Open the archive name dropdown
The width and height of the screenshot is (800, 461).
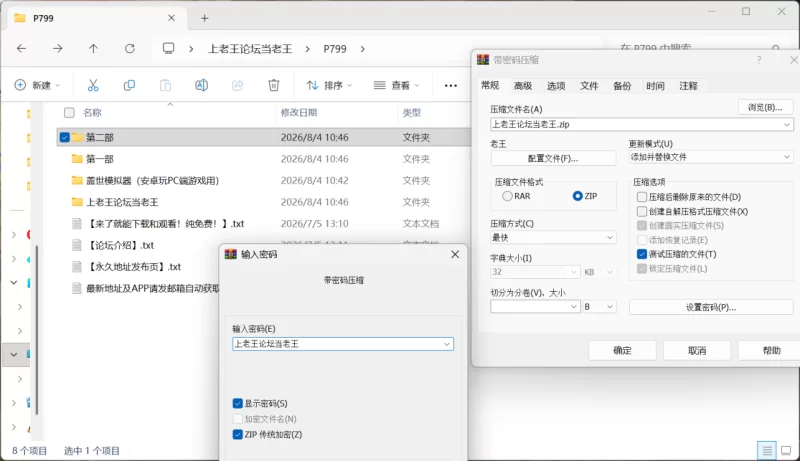786,124
